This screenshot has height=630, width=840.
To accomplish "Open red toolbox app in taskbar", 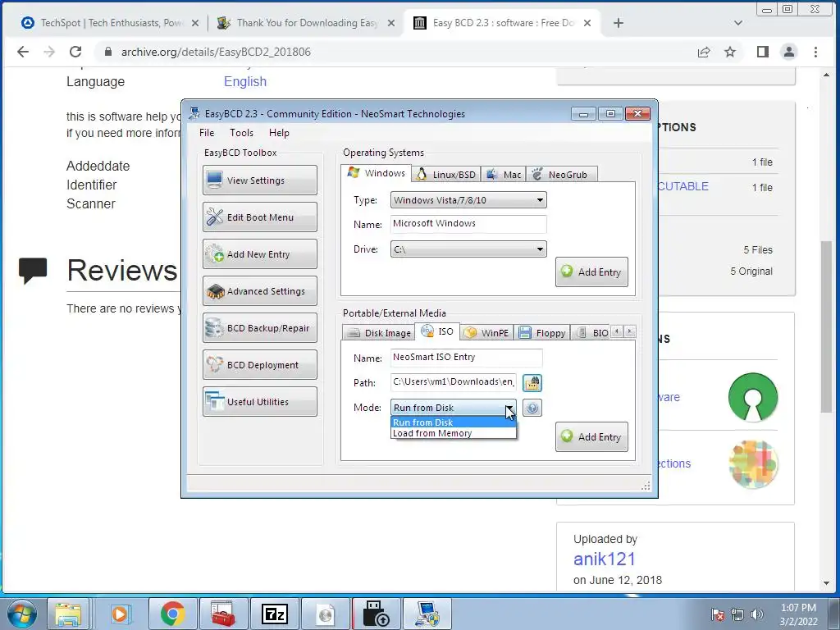I will 222,614.
